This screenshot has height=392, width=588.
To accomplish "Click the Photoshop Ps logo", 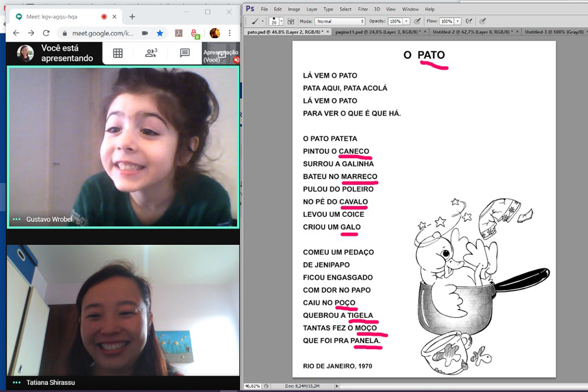I will (250, 9).
